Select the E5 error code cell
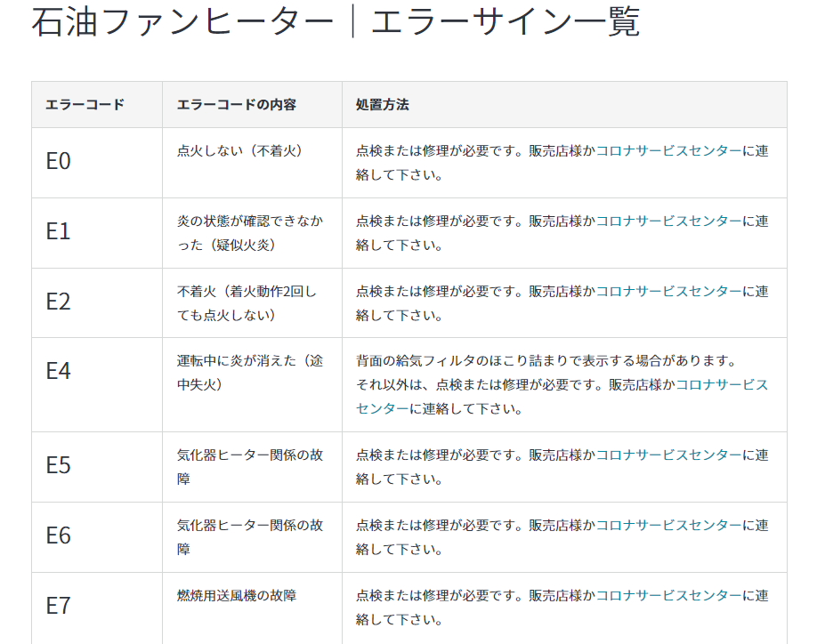The image size is (817, 644). tap(58, 466)
